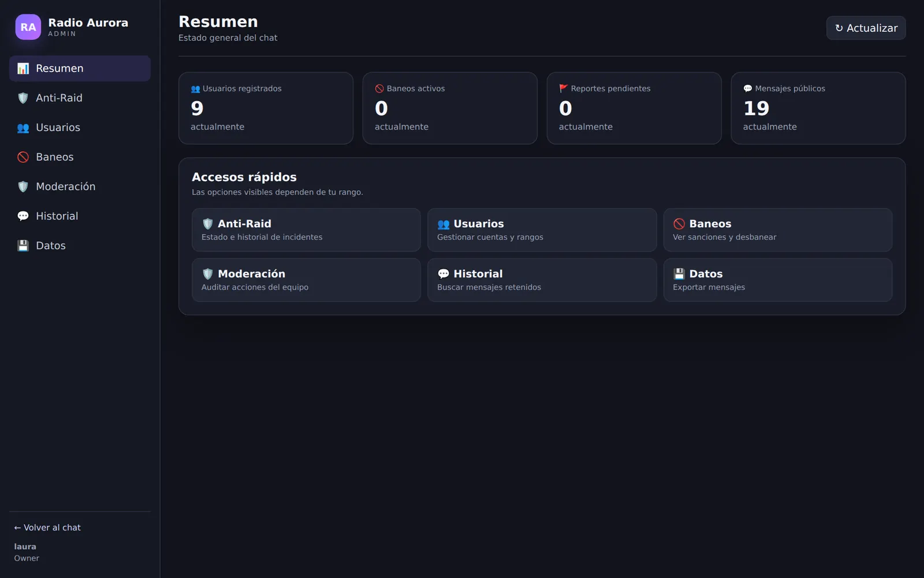The width and height of the screenshot is (924, 578).
Task: Click people icon on Usuarios registrados card
Action: click(195, 88)
